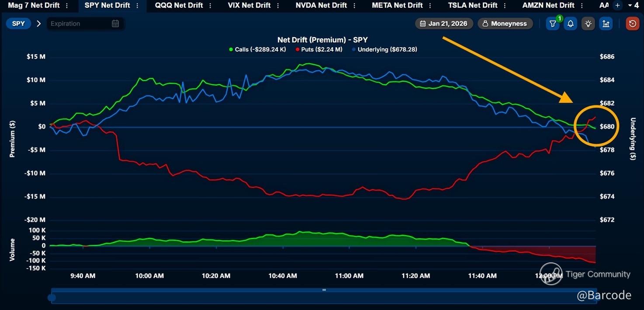Select the SPY Net Drift tab
The image size is (644, 310).
107,5
